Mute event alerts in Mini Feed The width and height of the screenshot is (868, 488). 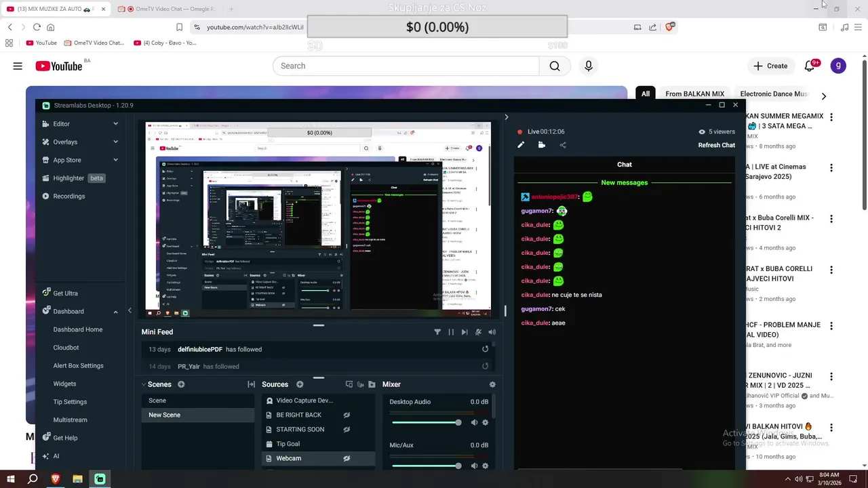point(478,332)
